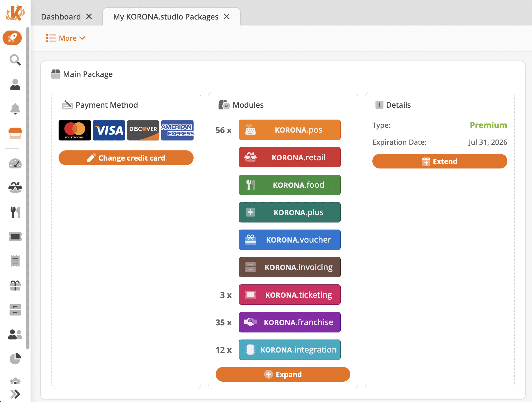This screenshot has width=532, height=402.
Task: Click the rocket launch icon in sidebar
Action: (12, 38)
